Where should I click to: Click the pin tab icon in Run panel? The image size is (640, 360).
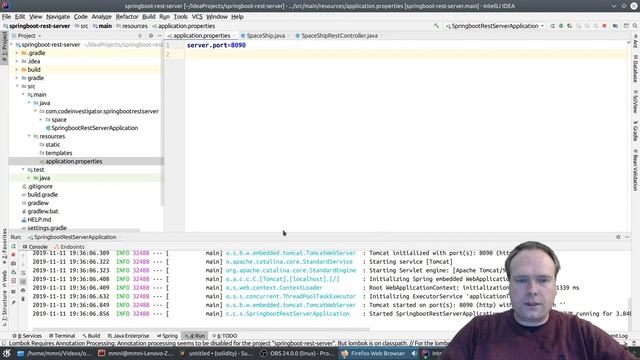13,302
